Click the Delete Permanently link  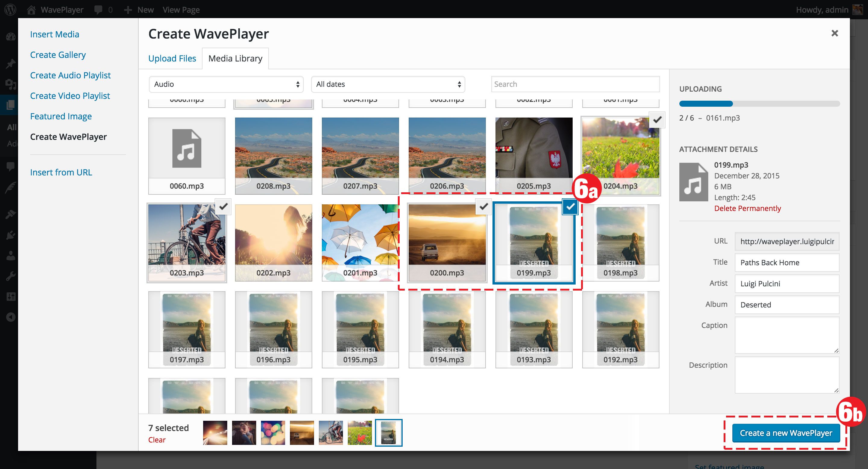click(747, 208)
